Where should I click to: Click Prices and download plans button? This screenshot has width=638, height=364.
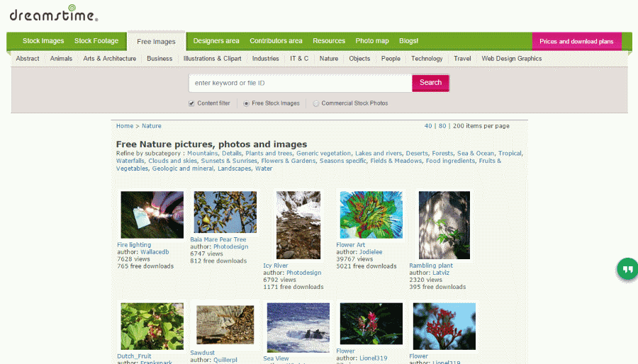click(x=576, y=42)
